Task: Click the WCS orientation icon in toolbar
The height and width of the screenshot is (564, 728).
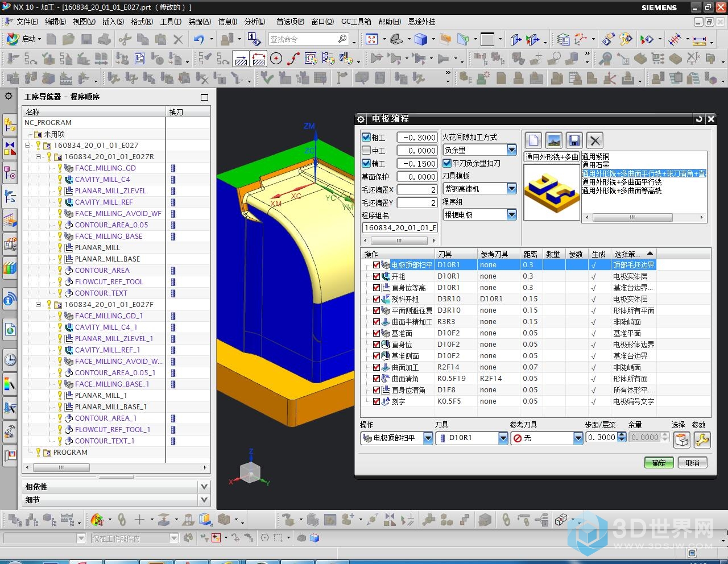Action: point(581,39)
